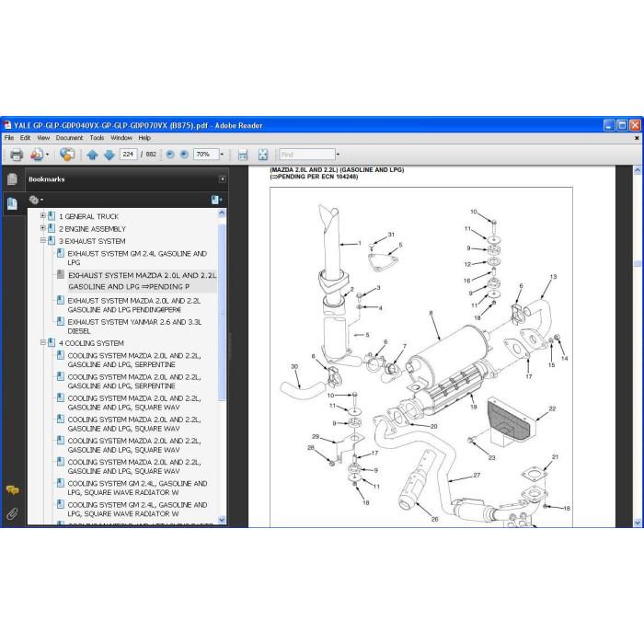The image size is (644, 644).
Task: Open the zoom level dropdown arrow
Action: [223, 155]
